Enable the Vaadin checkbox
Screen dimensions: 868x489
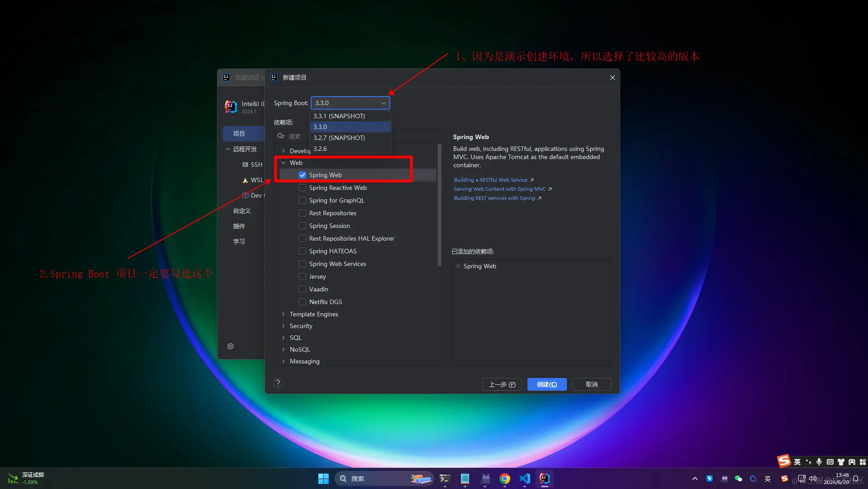[x=302, y=289]
